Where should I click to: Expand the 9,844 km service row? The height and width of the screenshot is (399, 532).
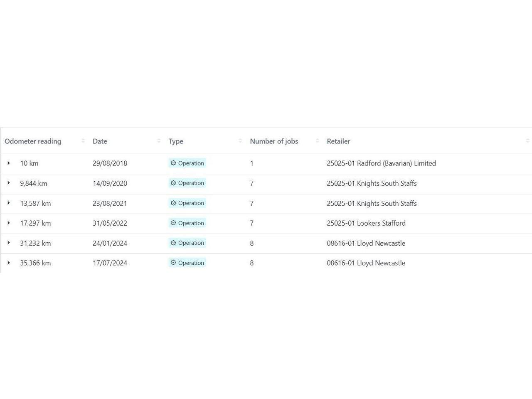[9, 183]
